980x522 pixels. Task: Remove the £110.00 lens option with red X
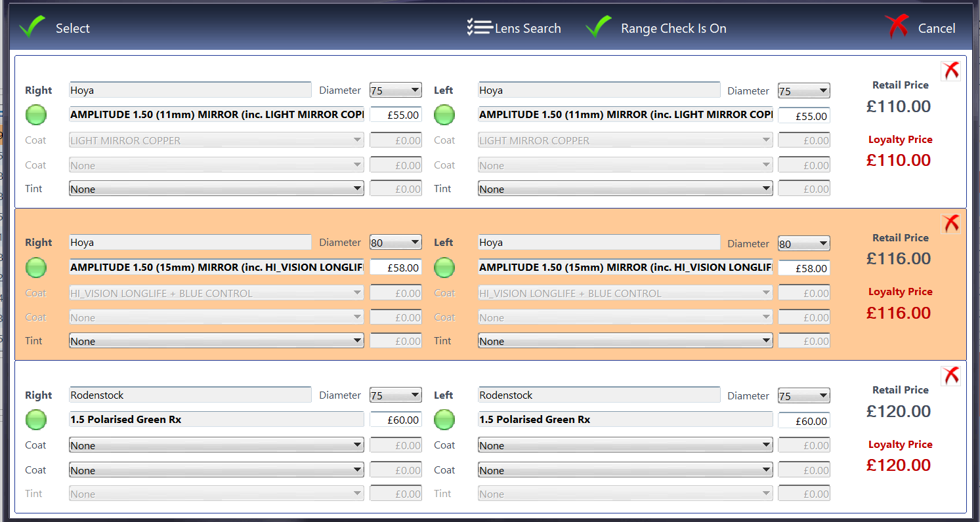tap(950, 71)
